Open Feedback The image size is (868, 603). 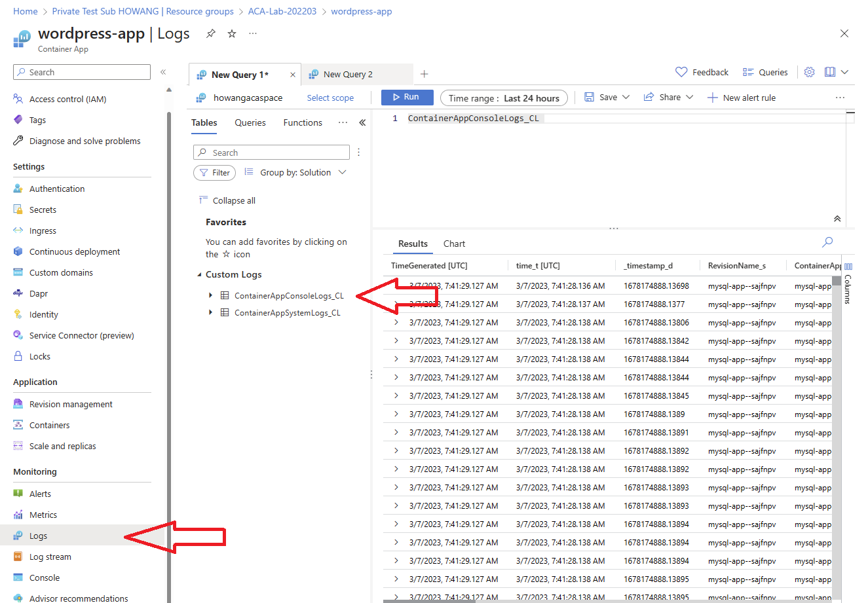pyautogui.click(x=702, y=72)
